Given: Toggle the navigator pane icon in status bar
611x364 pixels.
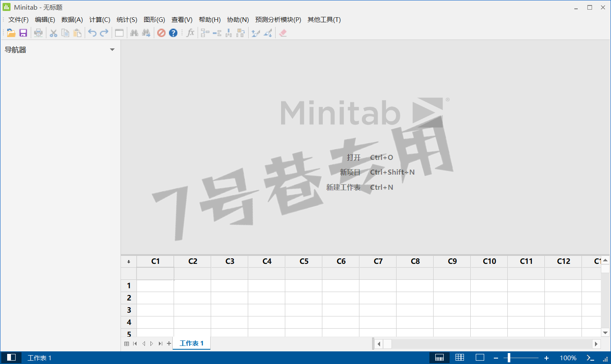Looking at the screenshot, I should point(11,357).
